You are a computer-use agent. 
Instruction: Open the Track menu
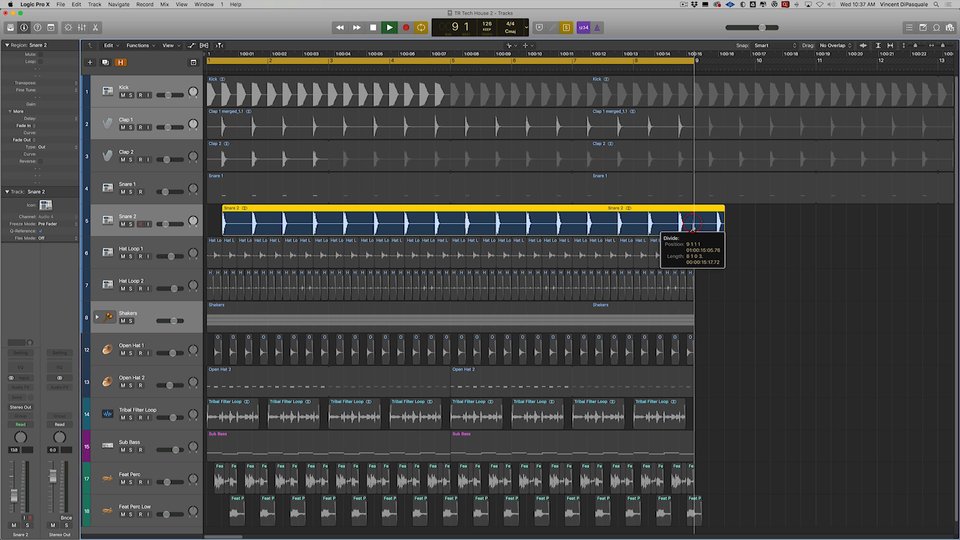tap(95, 4)
